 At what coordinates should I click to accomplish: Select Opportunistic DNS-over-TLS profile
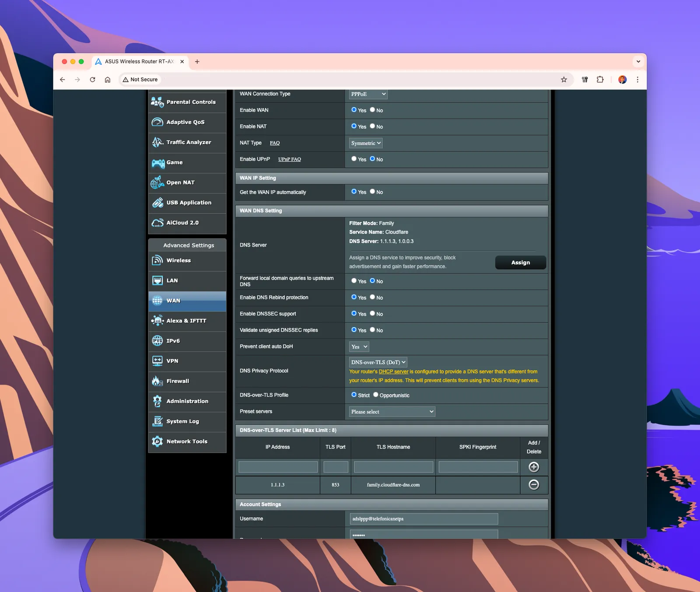tap(375, 395)
